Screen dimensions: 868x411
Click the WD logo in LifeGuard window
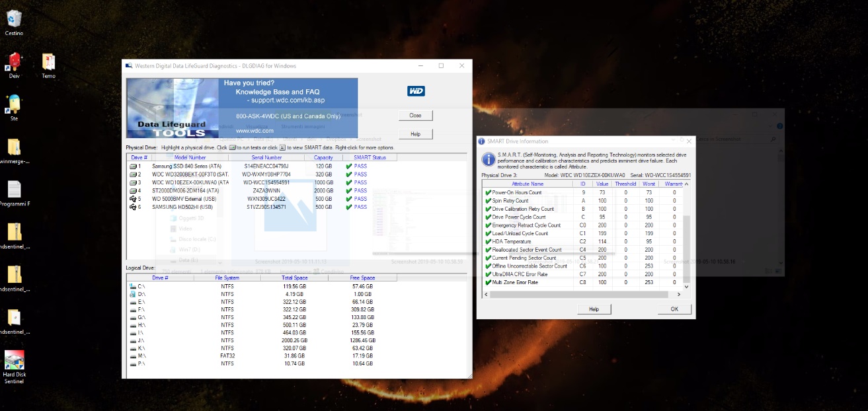coord(416,91)
